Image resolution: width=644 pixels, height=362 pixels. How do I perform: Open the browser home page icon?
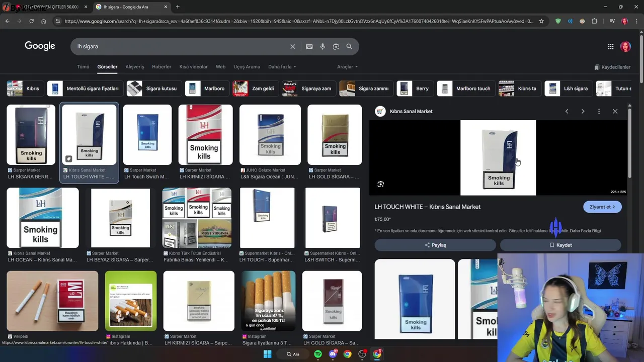pos(43,21)
